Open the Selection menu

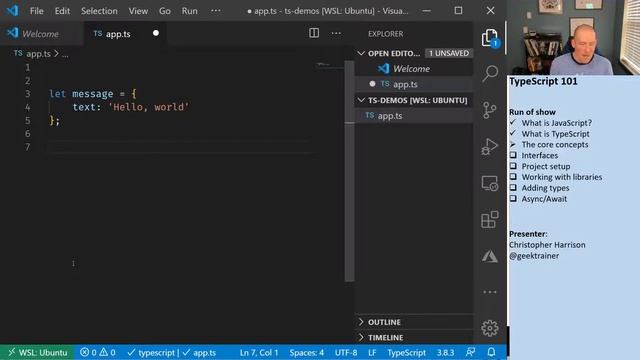(x=99, y=11)
